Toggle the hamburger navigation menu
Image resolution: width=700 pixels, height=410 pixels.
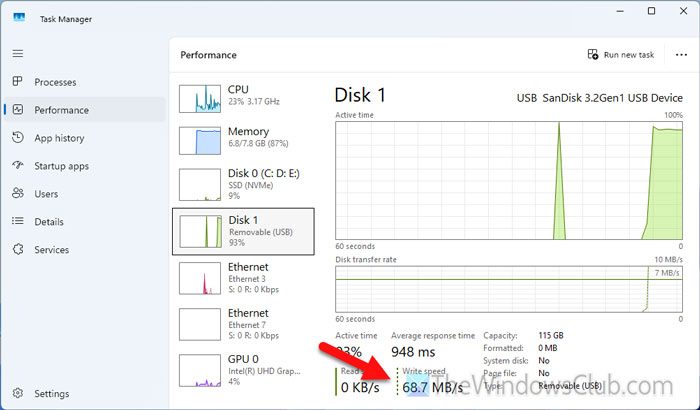coord(17,52)
